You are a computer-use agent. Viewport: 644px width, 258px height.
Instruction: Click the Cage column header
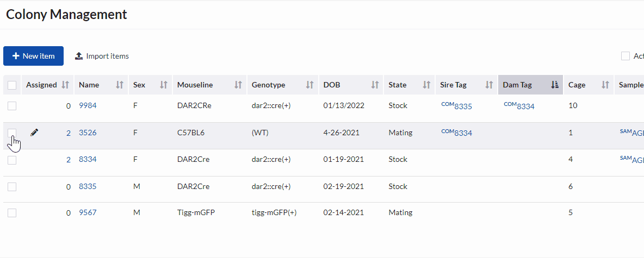click(577, 85)
